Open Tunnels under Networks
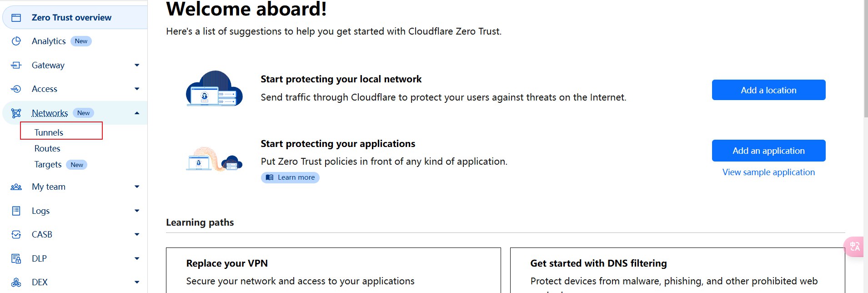This screenshot has width=868, height=293. (49, 132)
